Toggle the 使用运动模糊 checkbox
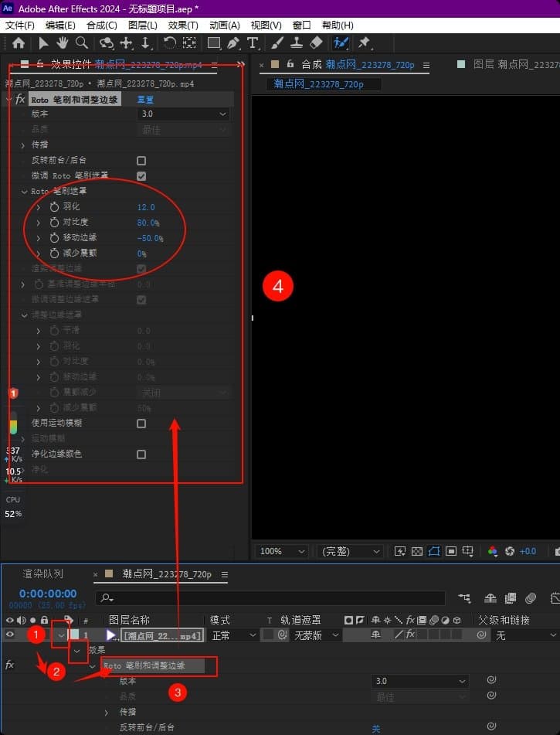 tap(141, 424)
